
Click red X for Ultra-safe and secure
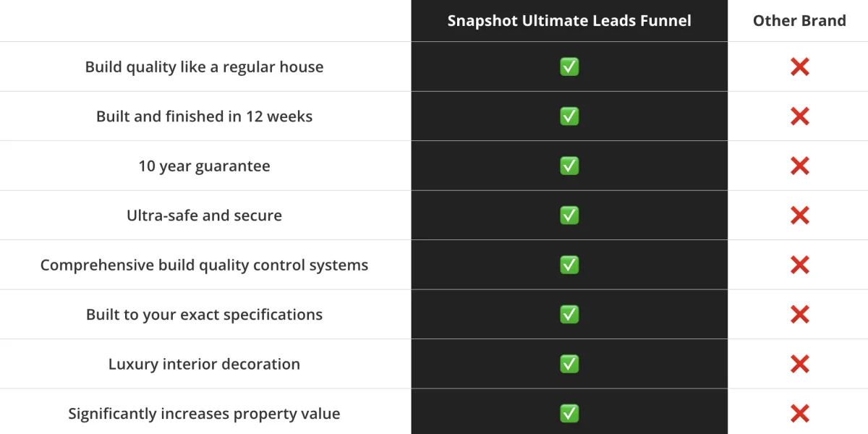pyautogui.click(x=799, y=216)
